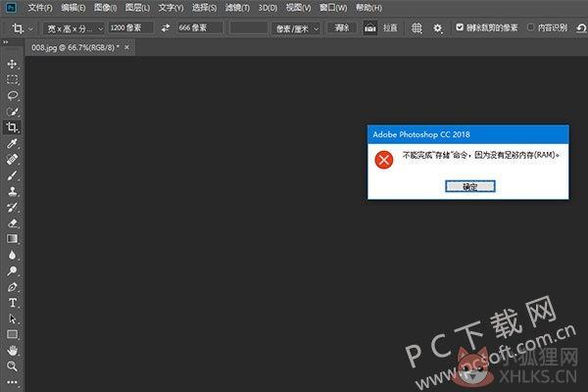Viewport: 588px width, 392px height.
Task: Select the Zoom tool
Action: [x=12, y=367]
